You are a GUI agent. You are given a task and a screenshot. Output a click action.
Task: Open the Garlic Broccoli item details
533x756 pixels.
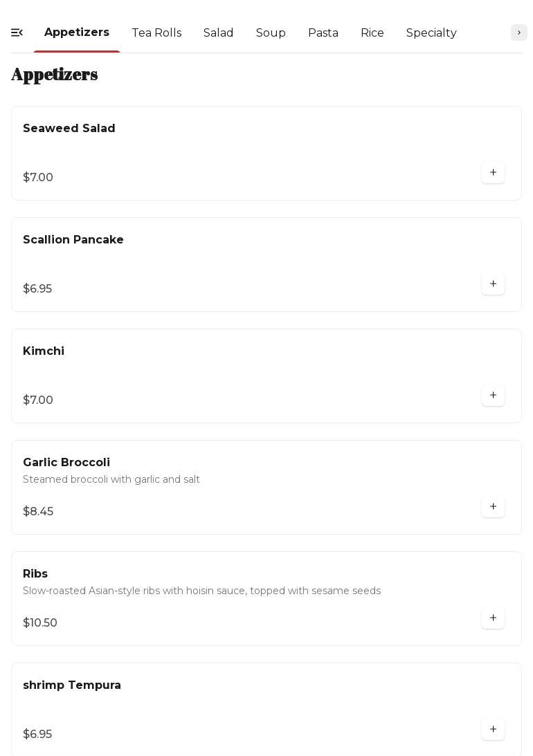pos(66,463)
